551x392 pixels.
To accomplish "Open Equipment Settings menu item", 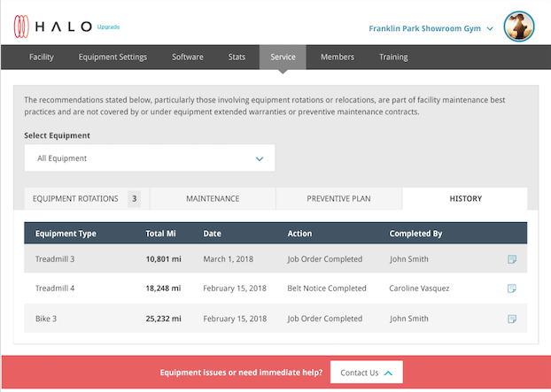I will [113, 58].
